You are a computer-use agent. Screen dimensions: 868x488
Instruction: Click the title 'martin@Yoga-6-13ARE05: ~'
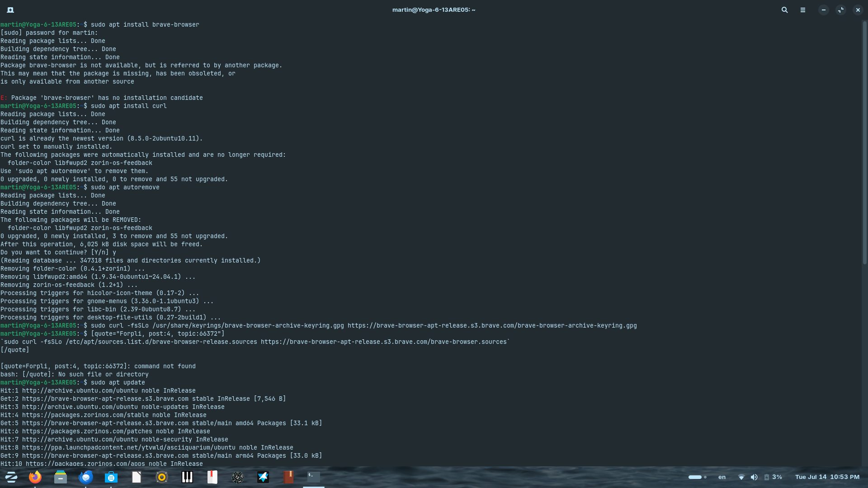click(434, 9)
